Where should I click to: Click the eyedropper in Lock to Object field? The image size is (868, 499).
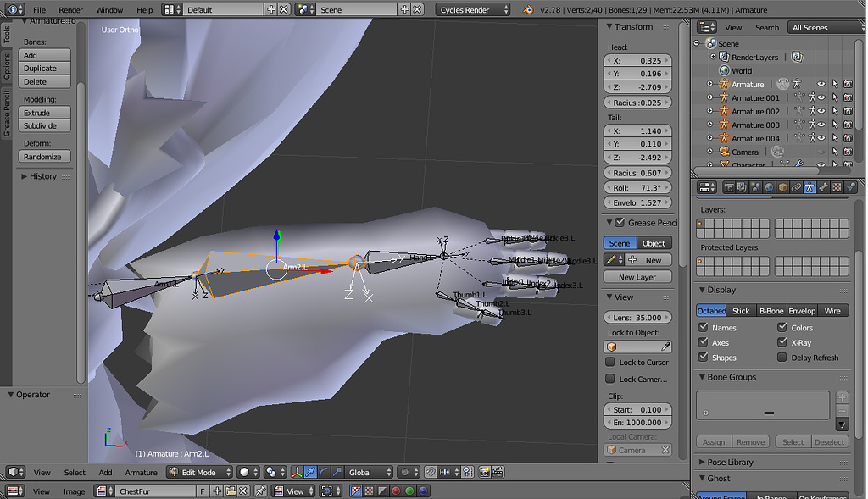(665, 347)
